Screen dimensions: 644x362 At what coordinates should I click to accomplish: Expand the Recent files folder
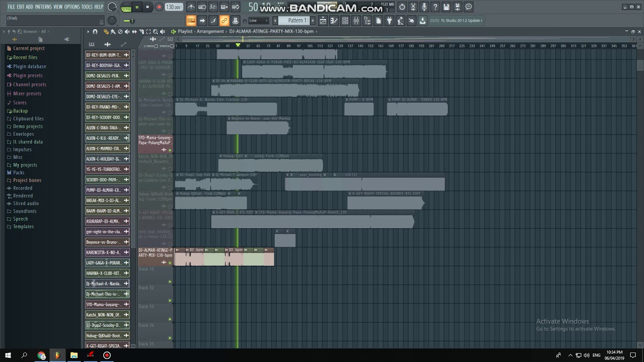click(25, 57)
